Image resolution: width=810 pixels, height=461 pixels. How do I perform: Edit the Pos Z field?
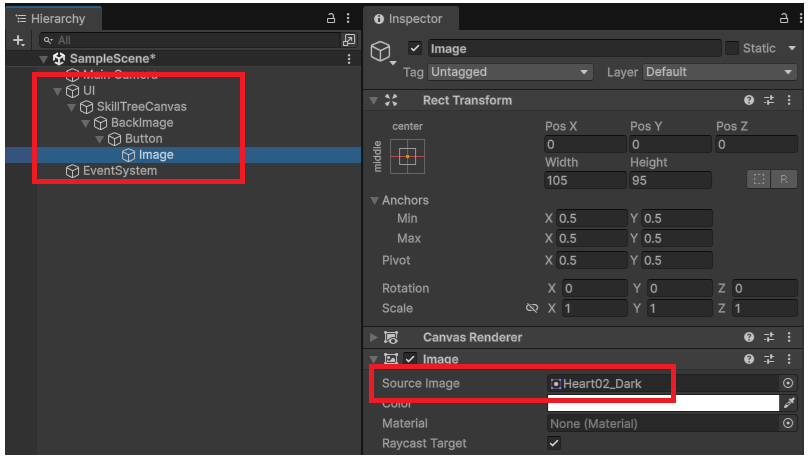756,144
